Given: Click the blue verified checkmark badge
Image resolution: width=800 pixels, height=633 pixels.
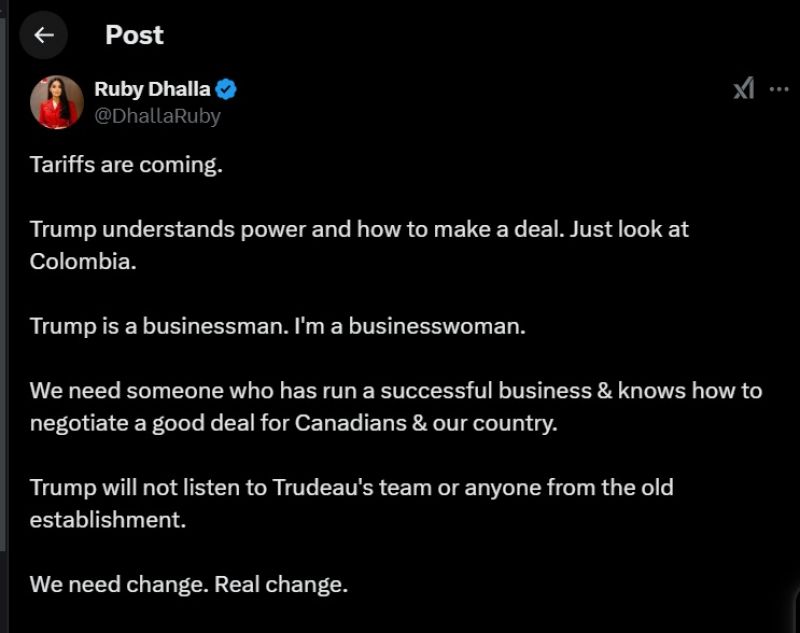Looking at the screenshot, I should [227, 90].
